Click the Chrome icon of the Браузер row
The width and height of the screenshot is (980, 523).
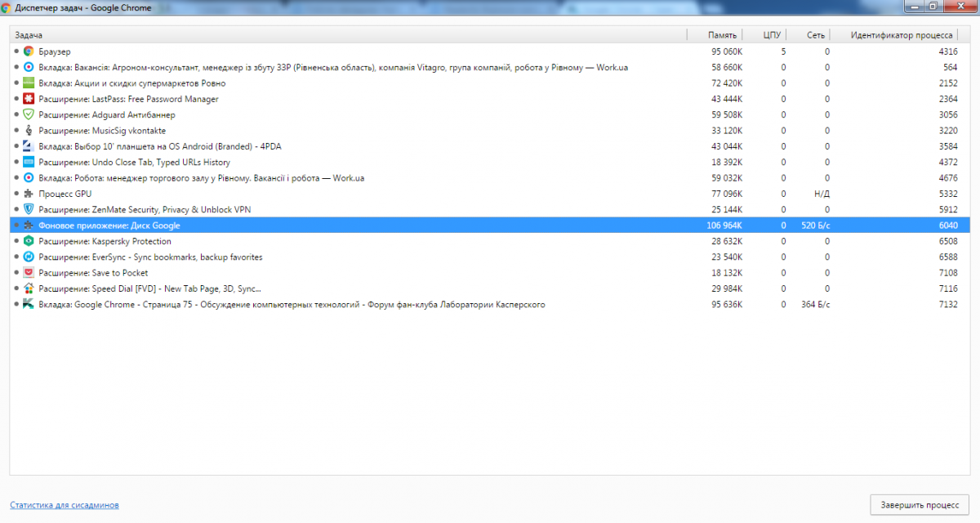pyautogui.click(x=28, y=51)
